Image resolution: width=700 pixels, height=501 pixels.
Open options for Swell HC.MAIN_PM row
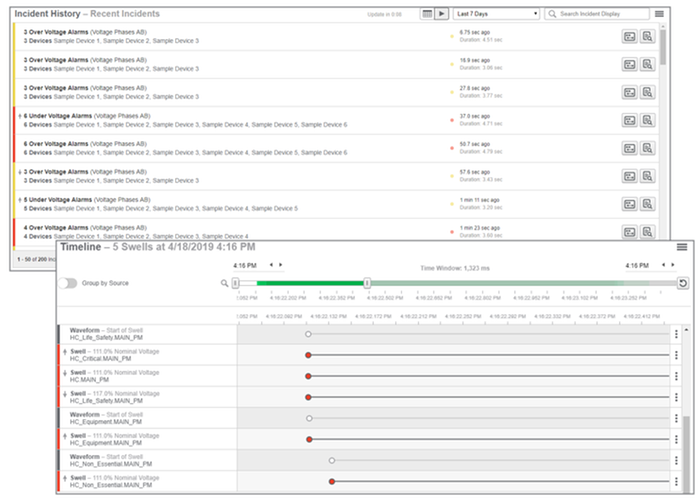pyautogui.click(x=676, y=376)
